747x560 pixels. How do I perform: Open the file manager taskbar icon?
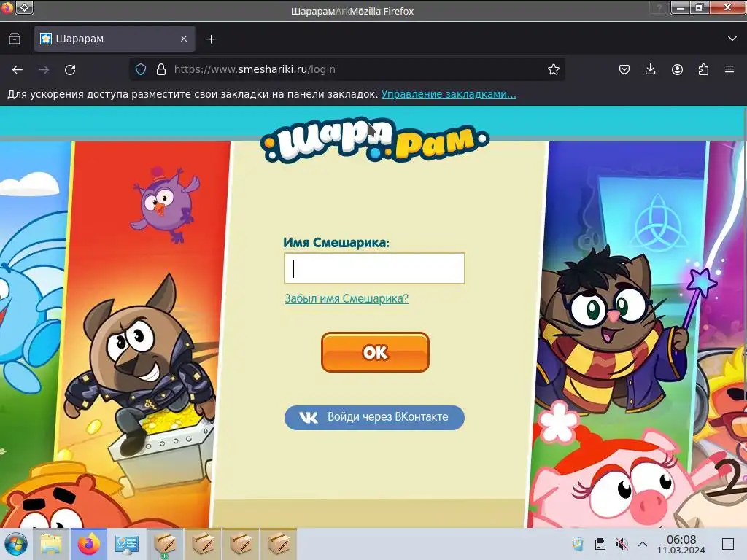(51, 544)
